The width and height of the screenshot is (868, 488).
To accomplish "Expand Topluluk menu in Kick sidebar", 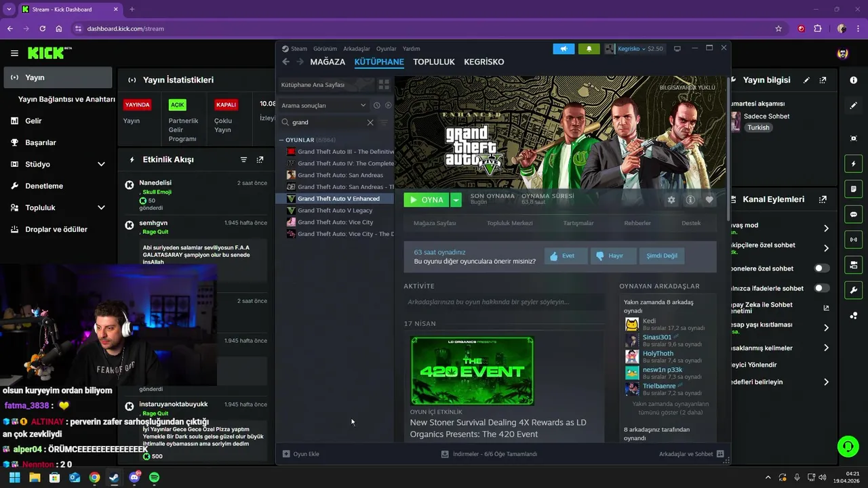I will coord(101,207).
